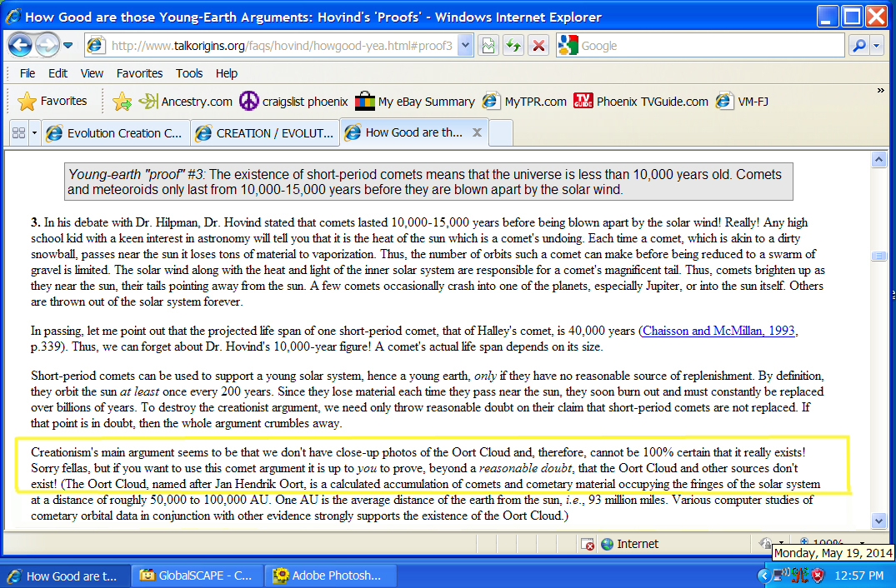Open the Quick Tabs grid icon
The height and width of the screenshot is (588, 896).
click(18, 132)
